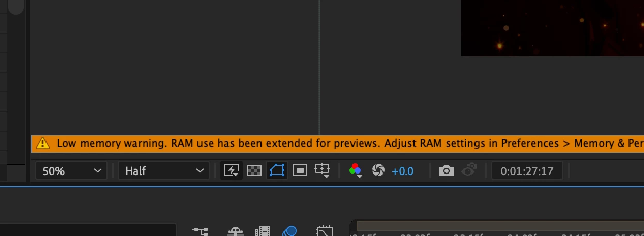Click the 0:01:27:17 preview timecode
This screenshot has width=644, height=236.
(527, 171)
